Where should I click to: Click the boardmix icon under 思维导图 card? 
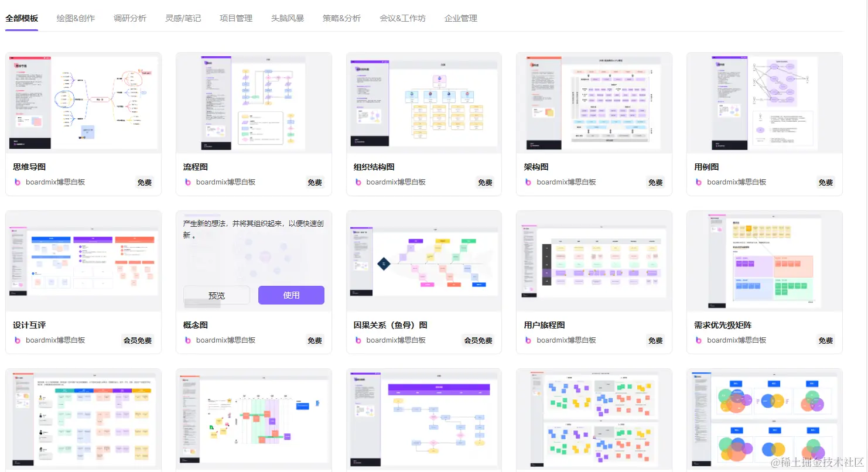[17, 182]
